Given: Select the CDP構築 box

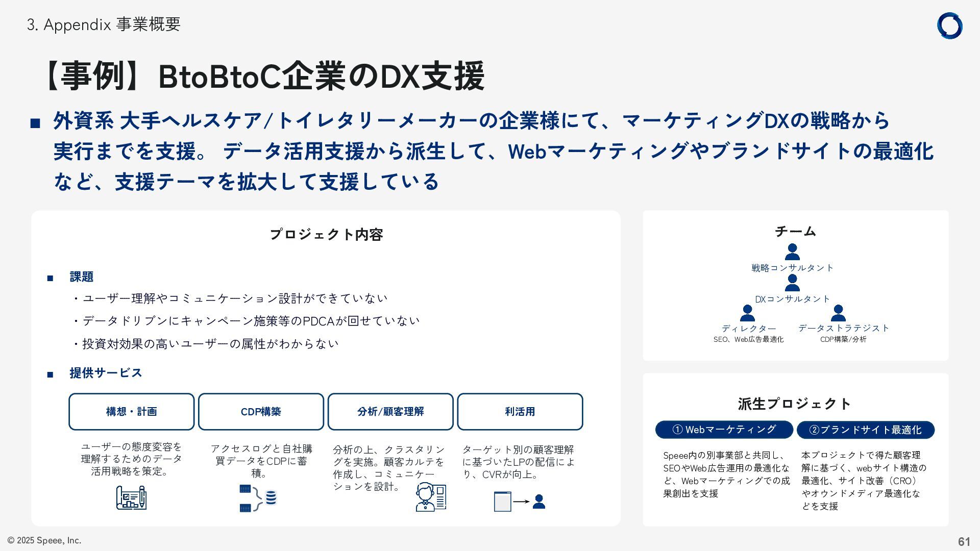Looking at the screenshot, I should coord(261,412).
